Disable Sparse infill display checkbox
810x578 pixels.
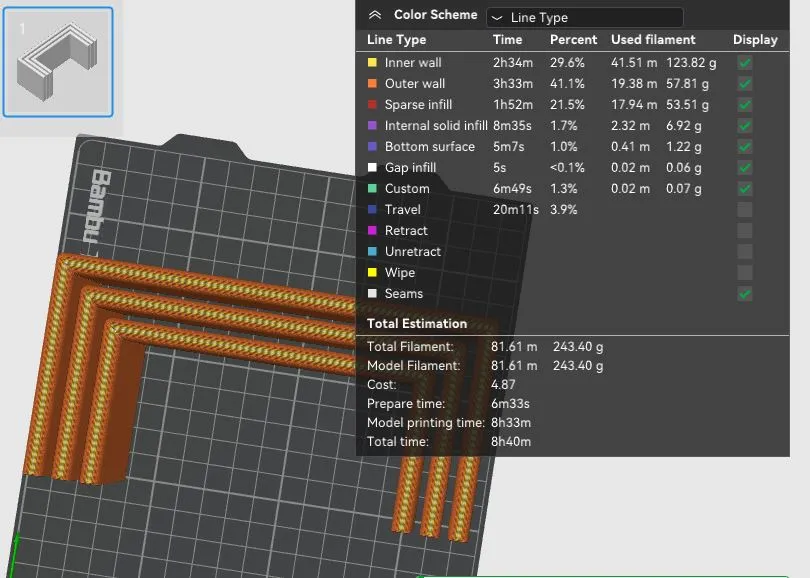[x=745, y=105]
